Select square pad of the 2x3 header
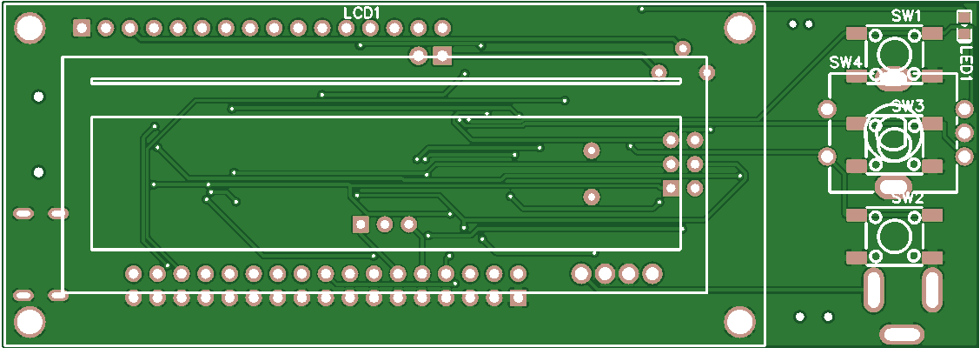The height and width of the screenshot is (348, 980). pyautogui.click(x=671, y=187)
